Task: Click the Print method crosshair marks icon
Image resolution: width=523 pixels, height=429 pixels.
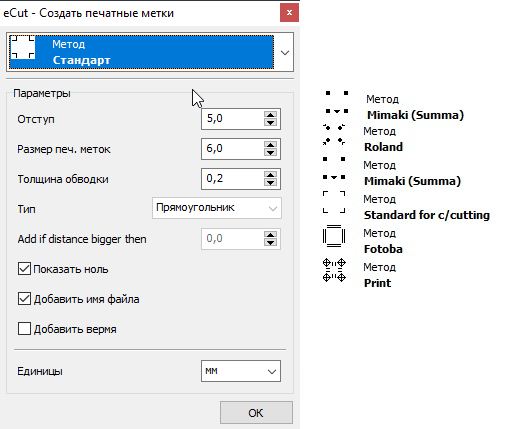Action: (334, 270)
